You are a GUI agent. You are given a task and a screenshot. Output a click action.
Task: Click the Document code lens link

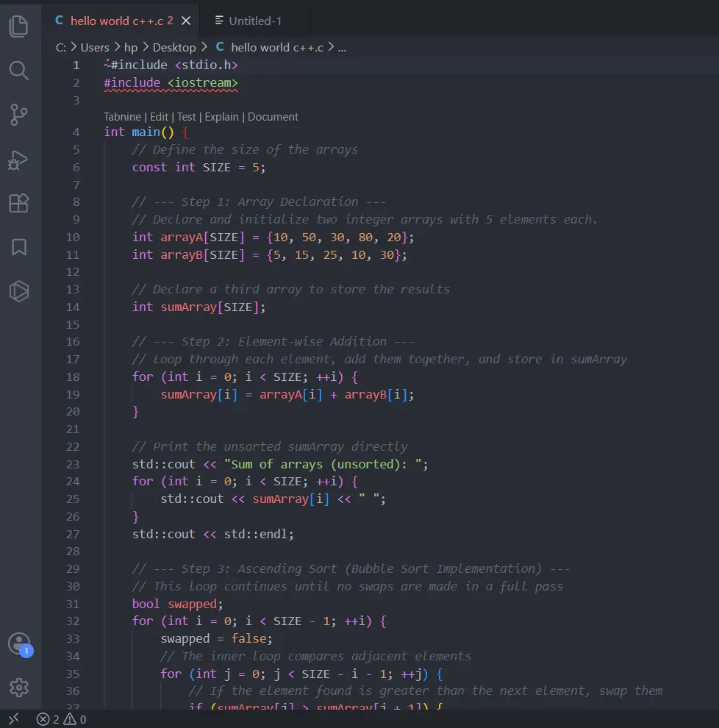click(273, 116)
